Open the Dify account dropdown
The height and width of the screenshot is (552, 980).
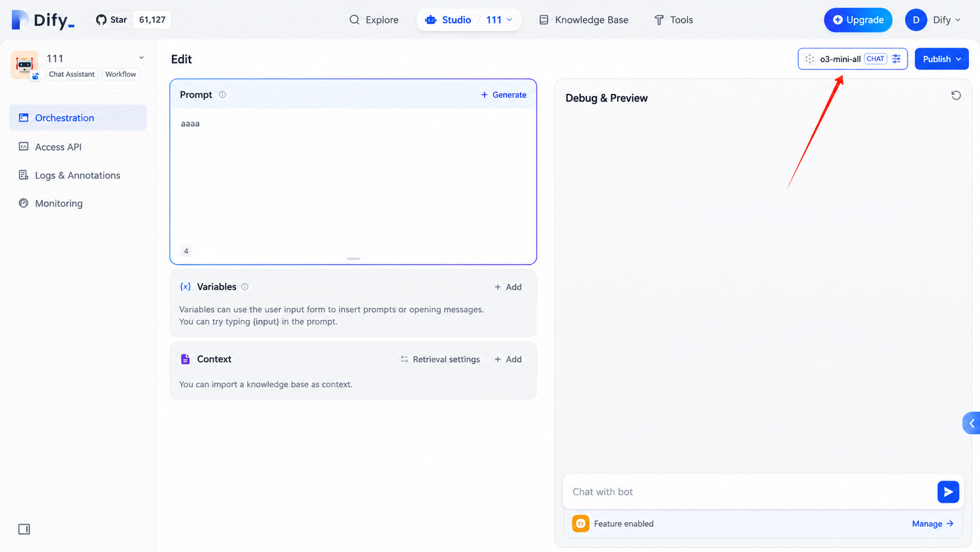click(947, 20)
